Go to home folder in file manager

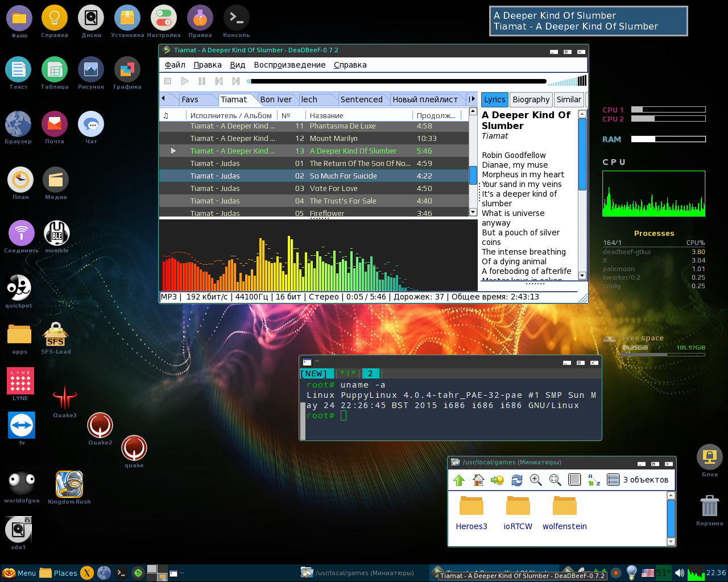478,480
